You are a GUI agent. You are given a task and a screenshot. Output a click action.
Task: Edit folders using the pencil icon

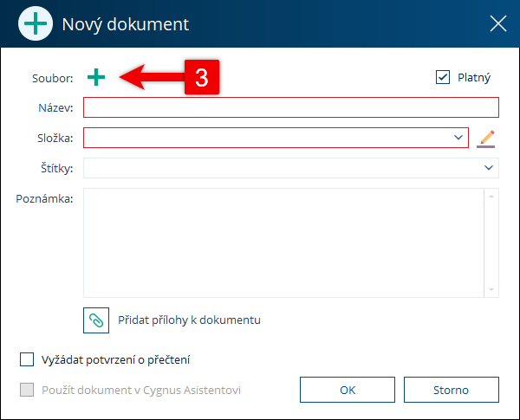(486, 139)
